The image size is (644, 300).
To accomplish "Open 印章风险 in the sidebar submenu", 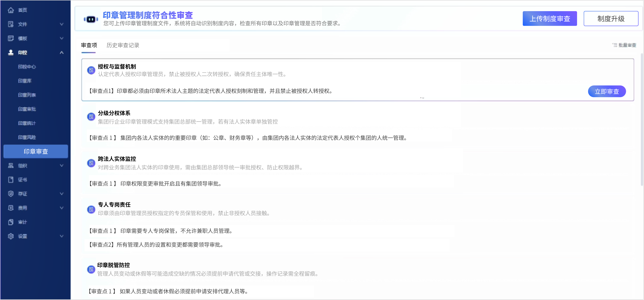I will [27, 137].
